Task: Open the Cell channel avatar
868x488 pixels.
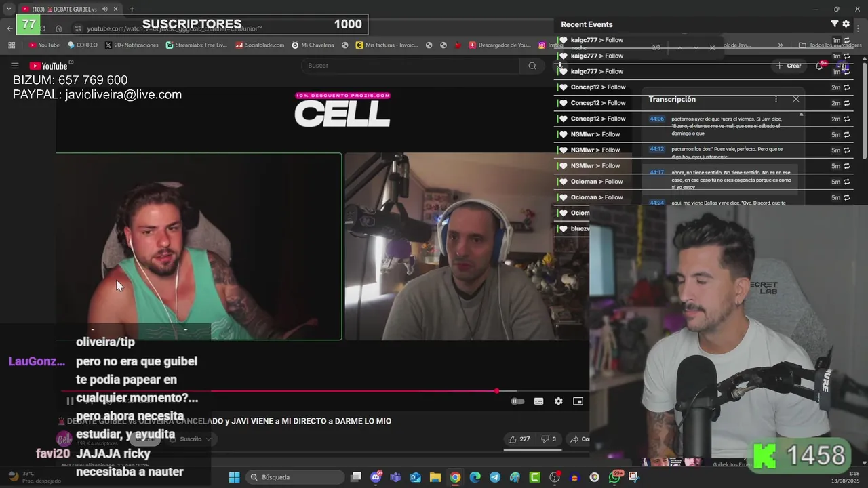Action: click(x=64, y=439)
